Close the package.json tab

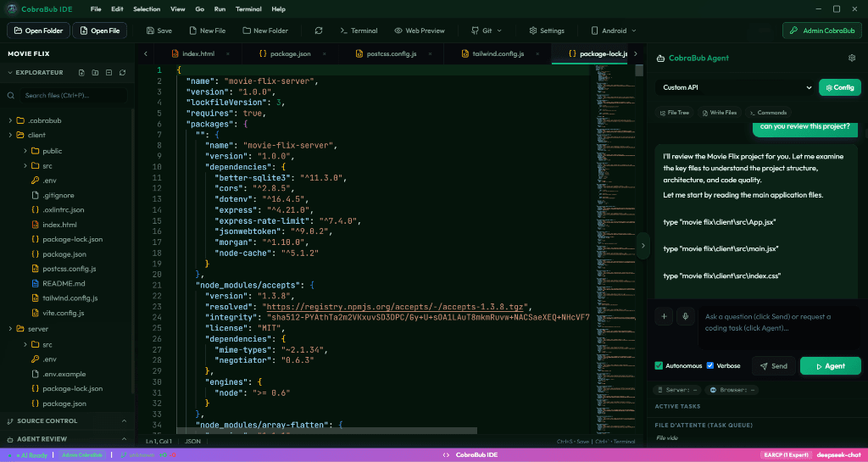[x=325, y=53]
